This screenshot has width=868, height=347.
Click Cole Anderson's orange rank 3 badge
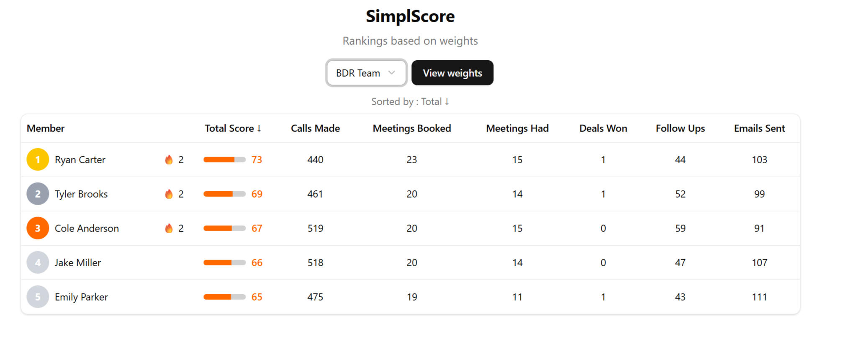click(38, 228)
